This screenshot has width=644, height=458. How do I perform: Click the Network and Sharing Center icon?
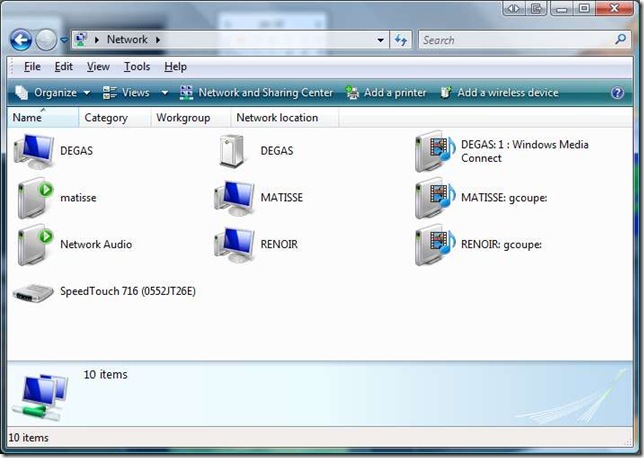(x=186, y=93)
